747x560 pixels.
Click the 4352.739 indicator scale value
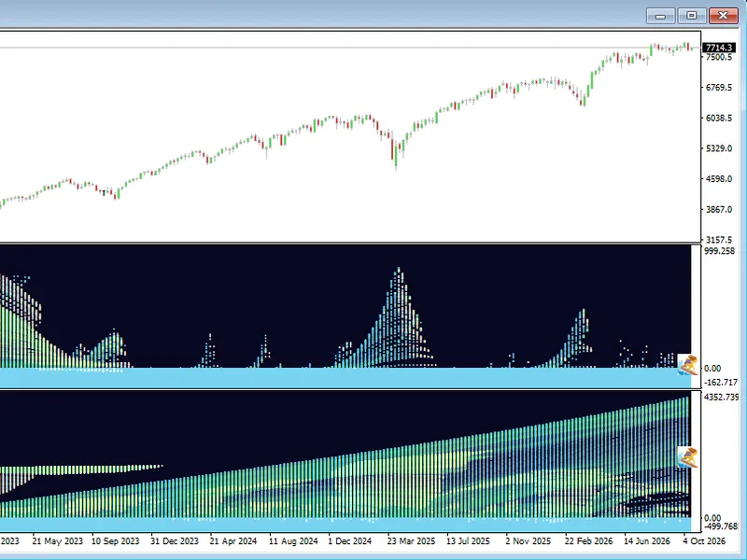721,398
